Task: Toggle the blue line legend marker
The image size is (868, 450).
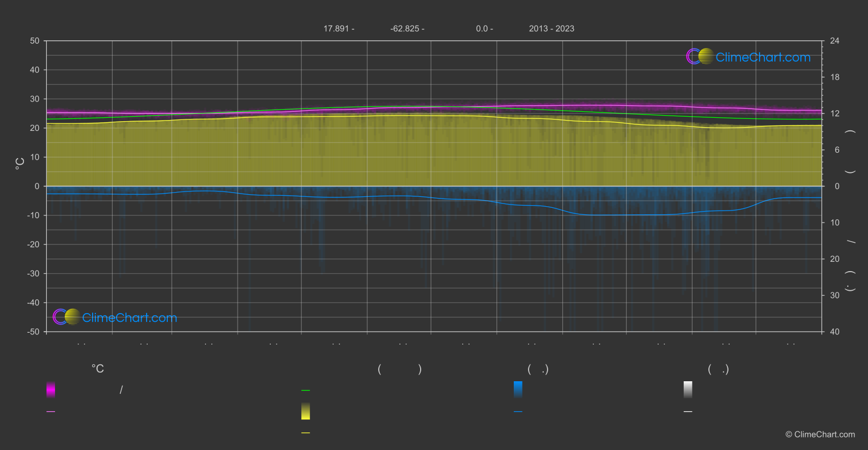Action: tap(518, 412)
